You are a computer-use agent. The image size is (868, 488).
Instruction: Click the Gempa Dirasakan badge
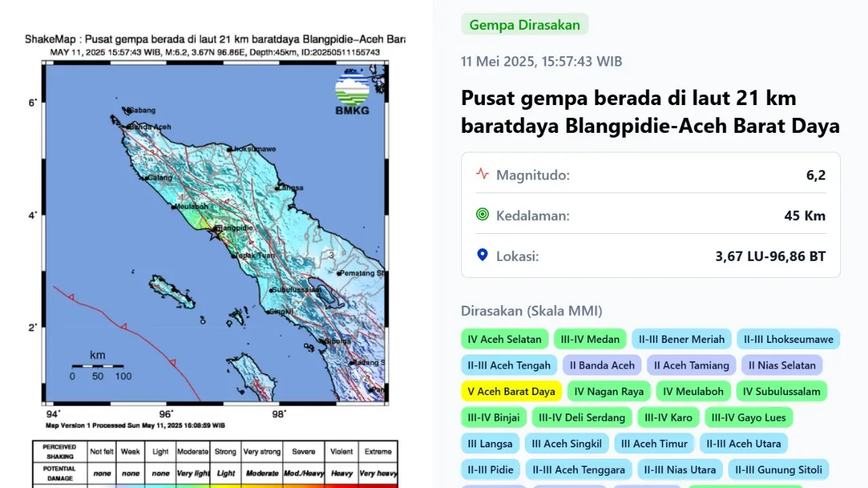click(525, 25)
